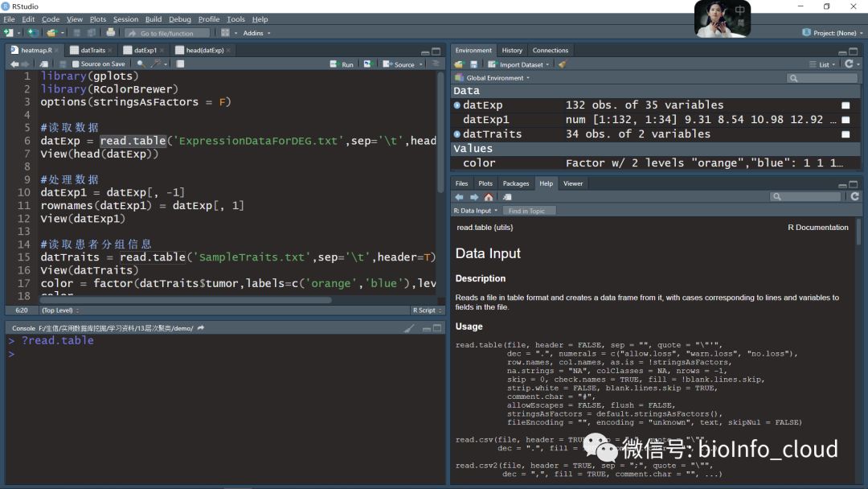Open the Tools menu
The image size is (868, 489).
(x=235, y=19)
